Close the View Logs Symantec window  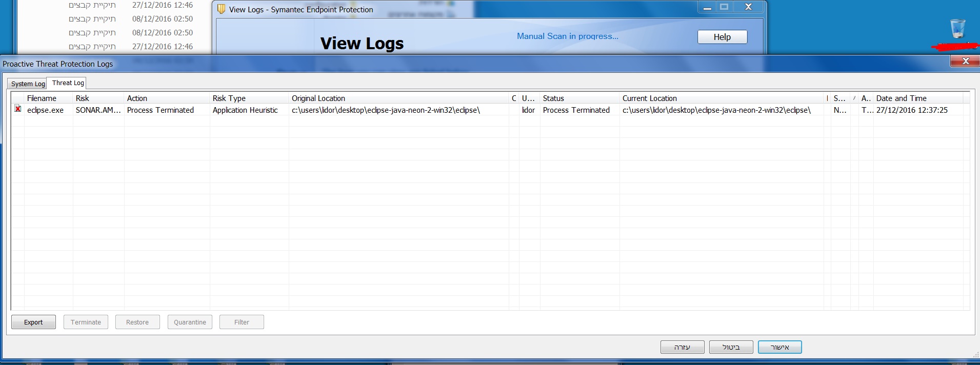(x=748, y=7)
